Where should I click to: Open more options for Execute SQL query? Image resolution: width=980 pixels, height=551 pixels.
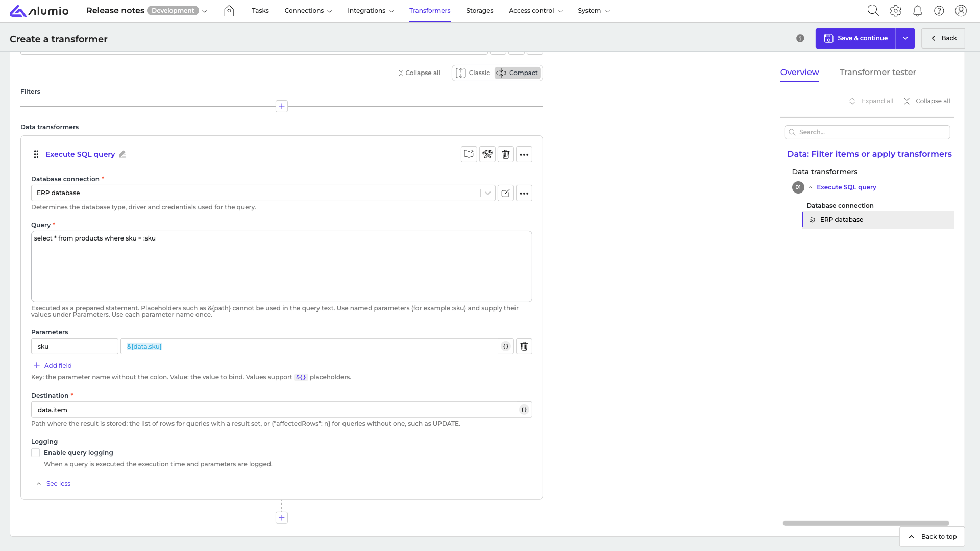click(x=524, y=154)
